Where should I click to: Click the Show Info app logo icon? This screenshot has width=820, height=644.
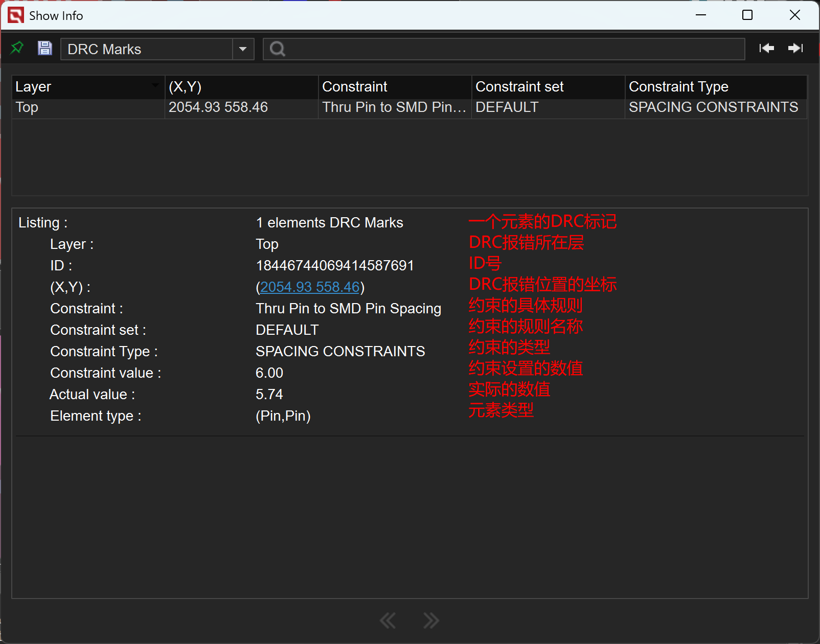click(x=16, y=15)
